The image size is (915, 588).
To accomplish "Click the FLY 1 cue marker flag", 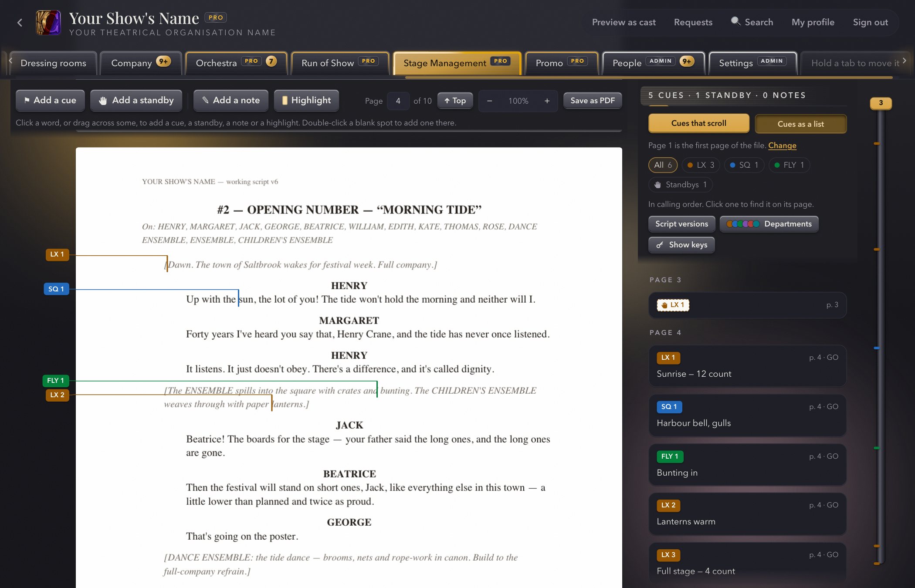I will pyautogui.click(x=55, y=381).
